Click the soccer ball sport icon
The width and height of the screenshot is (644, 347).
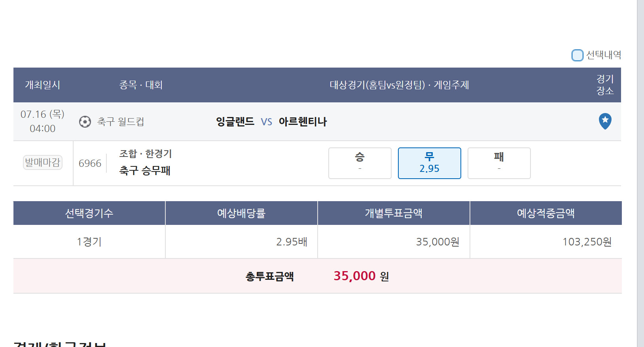pos(85,122)
